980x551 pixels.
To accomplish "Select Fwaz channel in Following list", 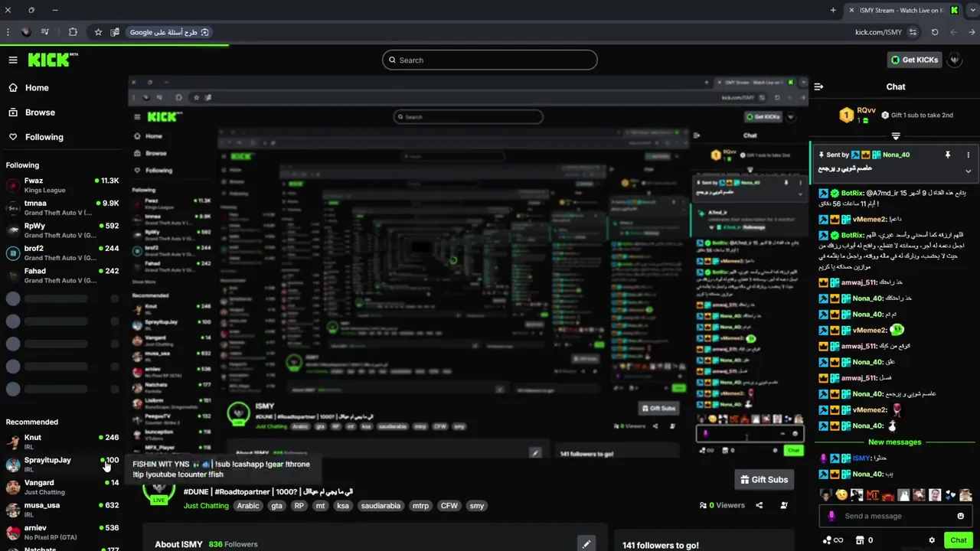I will [x=62, y=184].
